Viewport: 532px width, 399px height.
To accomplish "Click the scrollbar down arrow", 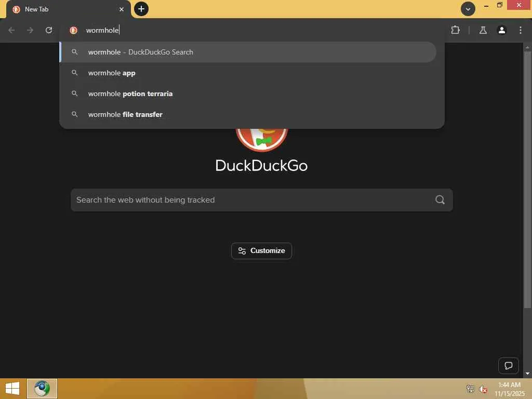I will pyautogui.click(x=527, y=373).
